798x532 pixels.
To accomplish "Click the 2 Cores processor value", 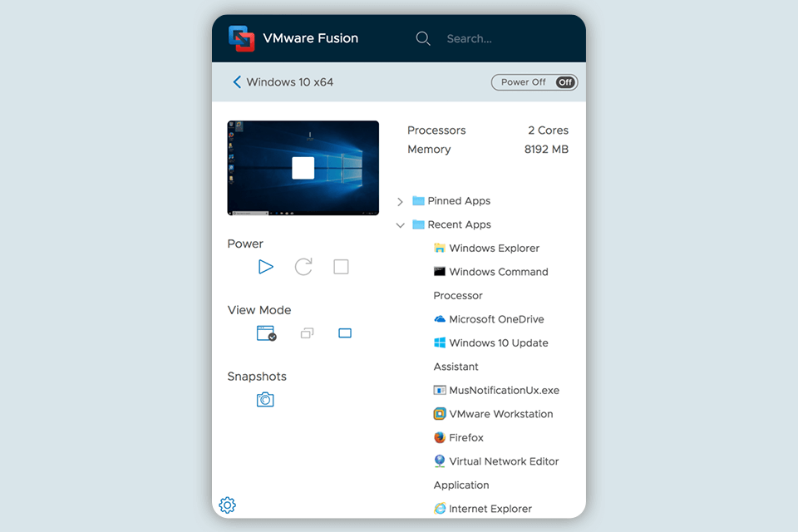I will tap(548, 131).
